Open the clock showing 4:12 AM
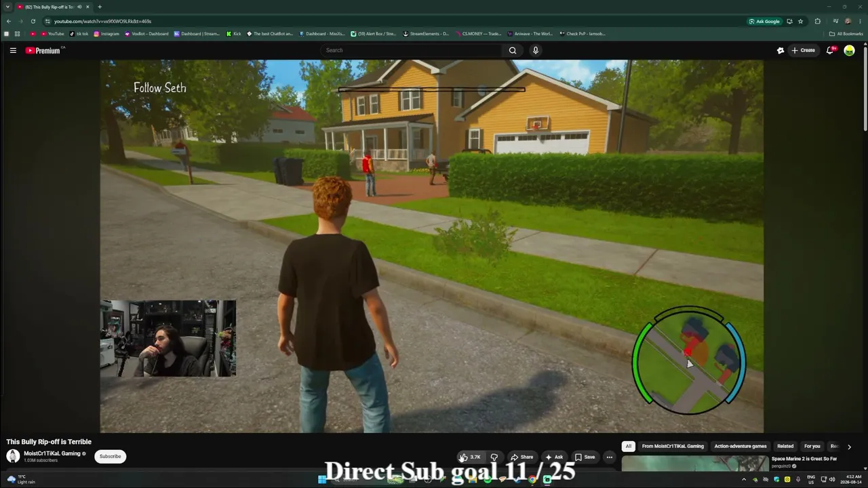This screenshot has width=868, height=488. 854,479
